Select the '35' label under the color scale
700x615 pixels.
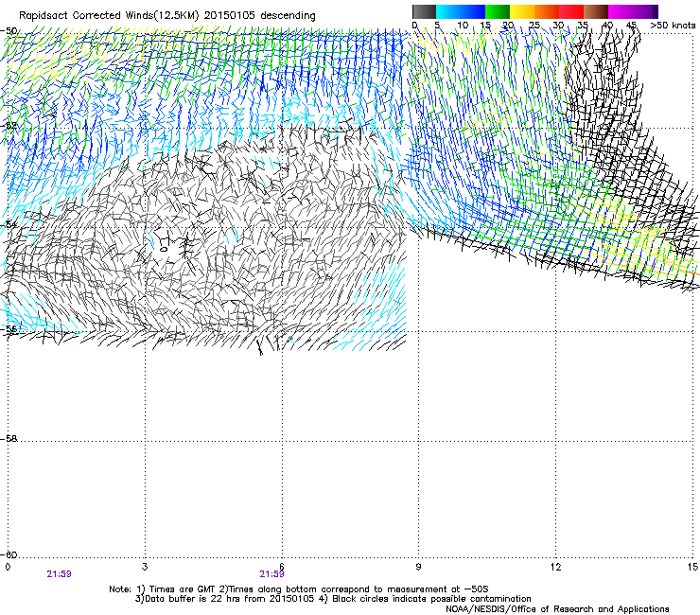[583, 26]
